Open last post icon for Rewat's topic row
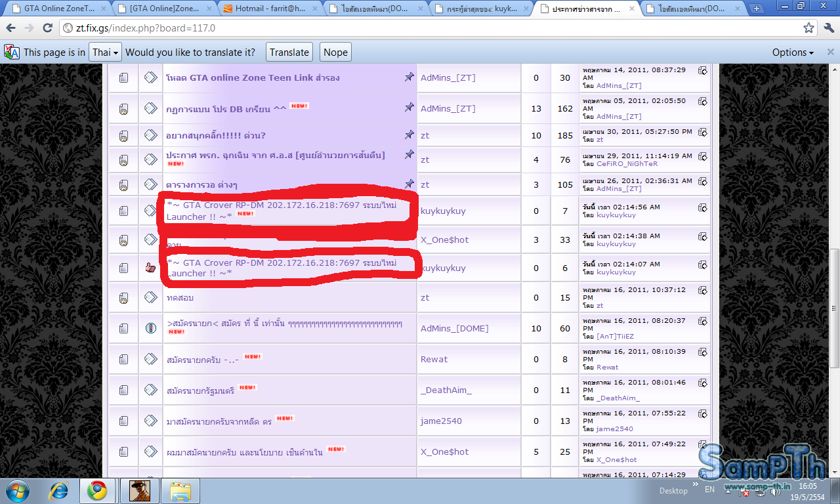840x504 pixels. [702, 351]
